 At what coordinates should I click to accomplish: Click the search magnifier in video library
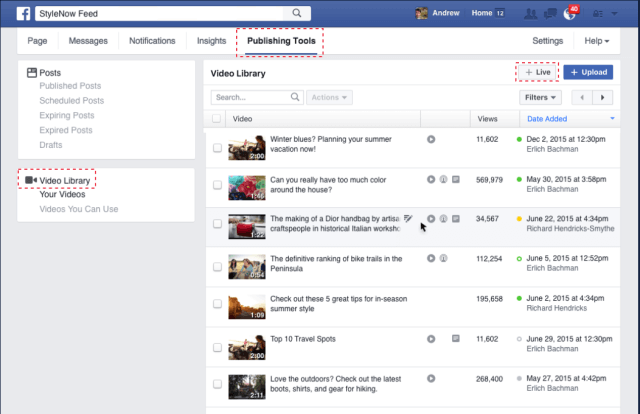pyautogui.click(x=296, y=97)
